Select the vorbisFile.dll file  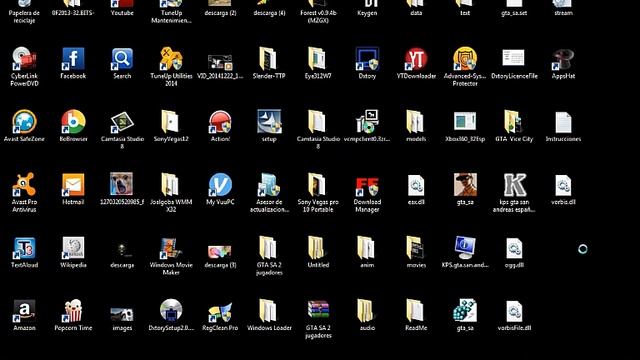pyautogui.click(x=514, y=311)
